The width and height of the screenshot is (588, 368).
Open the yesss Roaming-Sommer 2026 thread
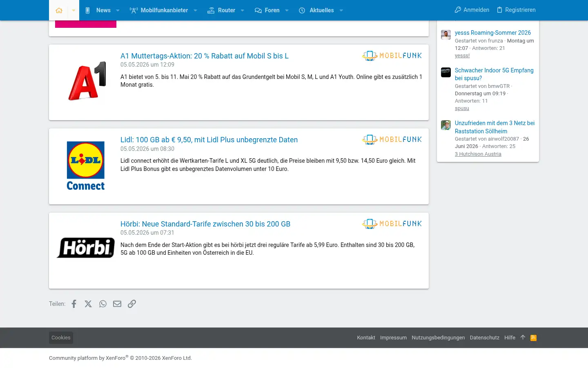[x=493, y=33]
